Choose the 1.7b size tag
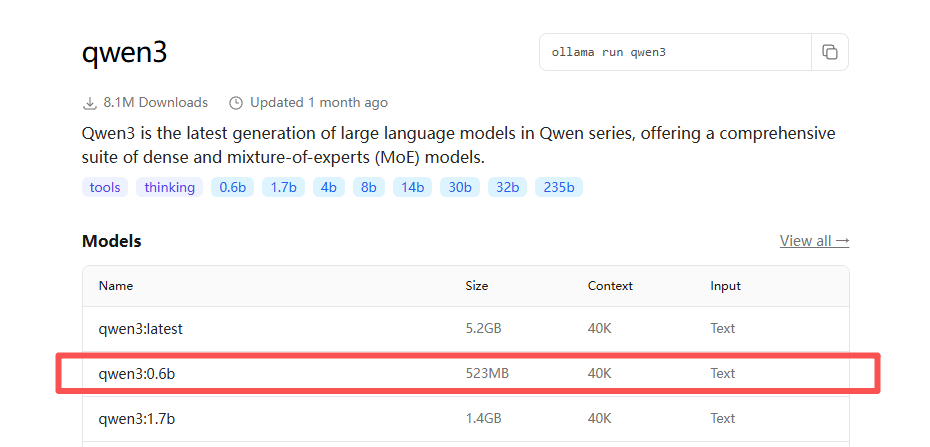The image size is (930, 447). pyautogui.click(x=283, y=187)
